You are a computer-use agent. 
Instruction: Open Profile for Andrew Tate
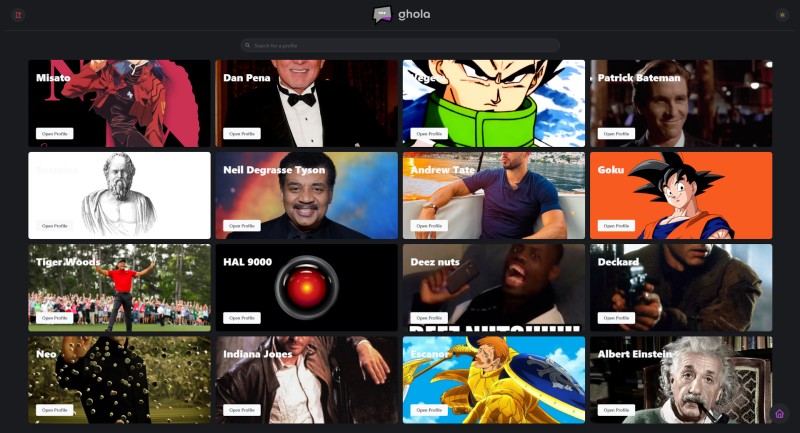(429, 226)
